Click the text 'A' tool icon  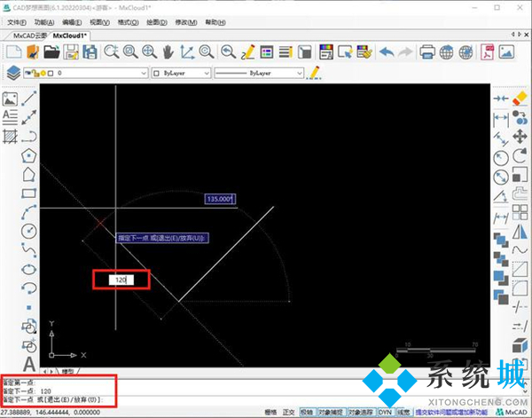click(x=29, y=362)
